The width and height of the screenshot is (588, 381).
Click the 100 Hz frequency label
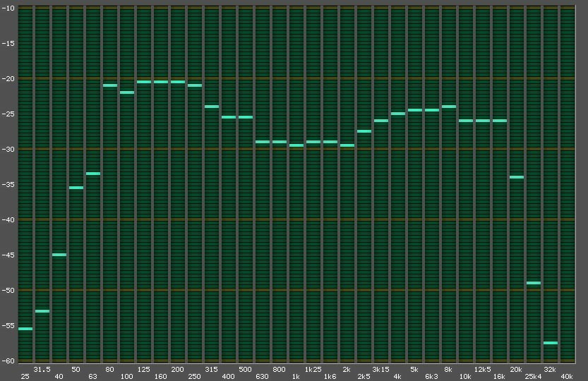point(127,377)
